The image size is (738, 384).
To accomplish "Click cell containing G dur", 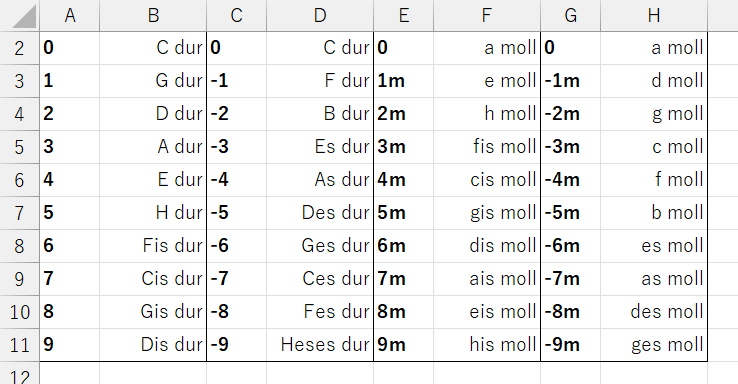I will point(153,81).
